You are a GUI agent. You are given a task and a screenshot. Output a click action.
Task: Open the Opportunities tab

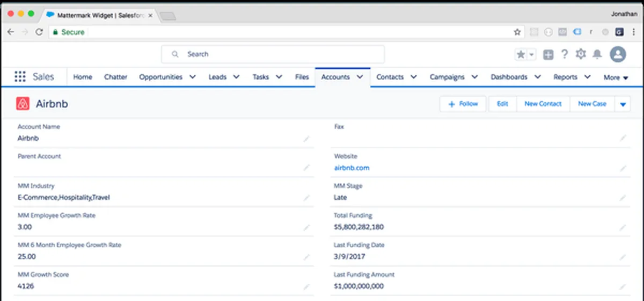(x=161, y=77)
